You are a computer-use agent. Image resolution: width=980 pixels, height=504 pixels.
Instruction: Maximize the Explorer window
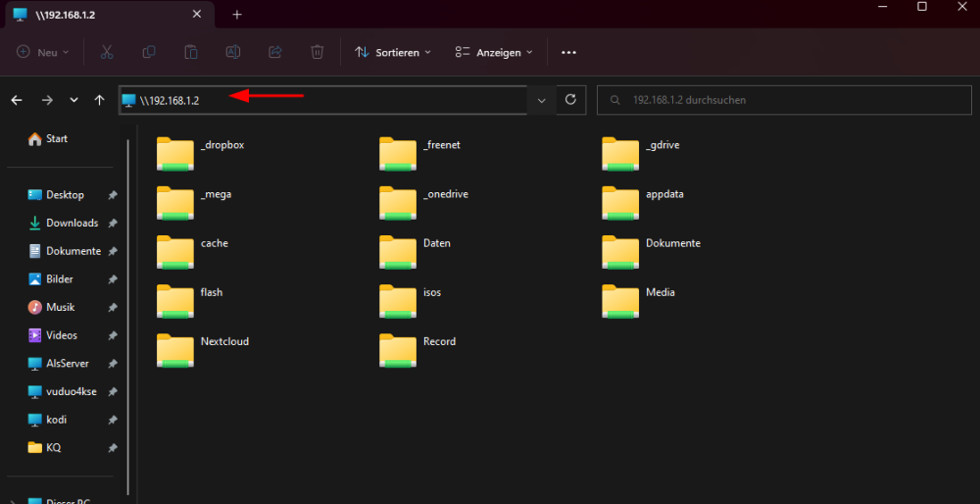922,6
